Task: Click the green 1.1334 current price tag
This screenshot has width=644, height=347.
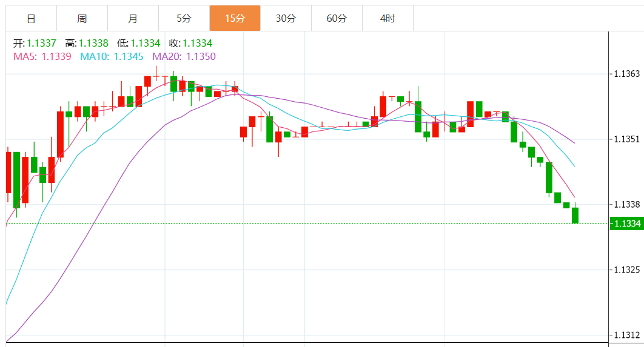Action: coord(626,223)
